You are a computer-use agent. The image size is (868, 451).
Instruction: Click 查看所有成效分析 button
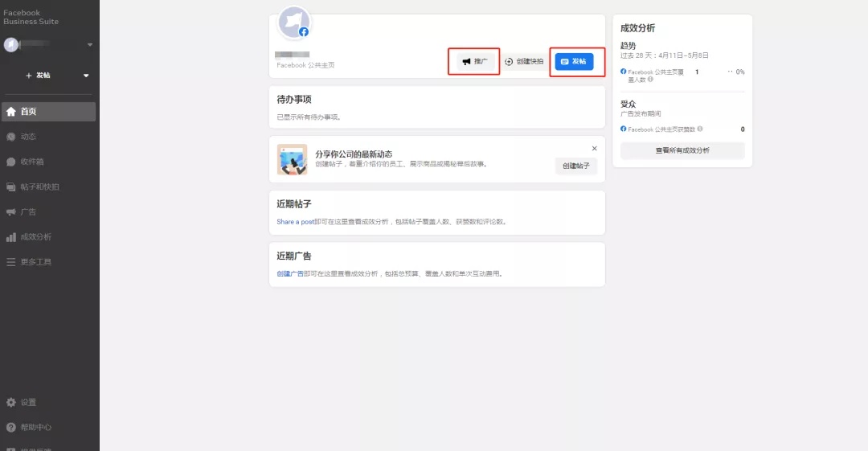[682, 150]
